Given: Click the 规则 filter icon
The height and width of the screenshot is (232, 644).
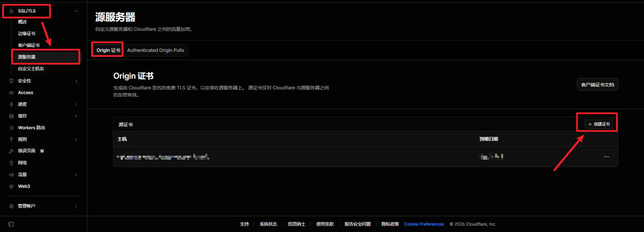Looking at the screenshot, I should pyautogui.click(x=11, y=140).
